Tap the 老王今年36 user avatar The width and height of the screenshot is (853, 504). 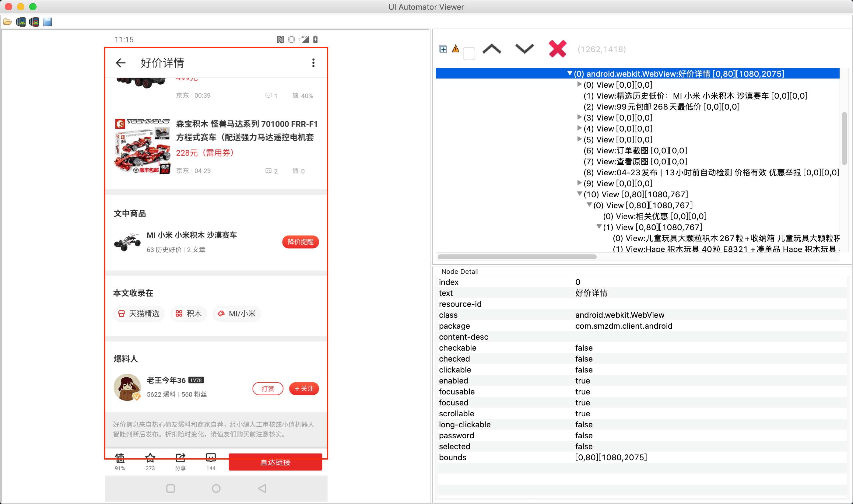pos(127,387)
